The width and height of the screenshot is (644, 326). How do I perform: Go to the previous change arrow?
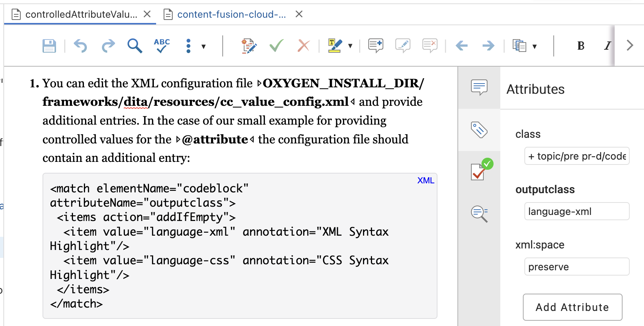[x=462, y=46]
